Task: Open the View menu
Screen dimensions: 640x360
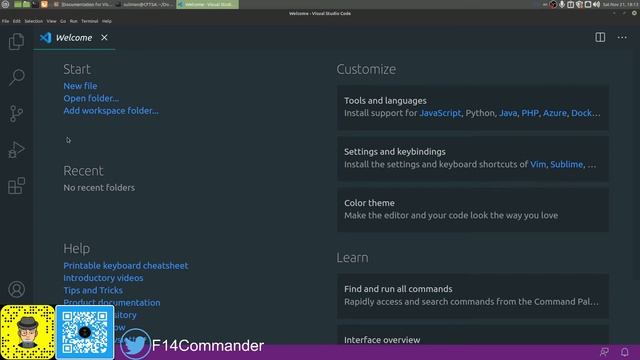Action: pyautogui.click(x=51, y=21)
